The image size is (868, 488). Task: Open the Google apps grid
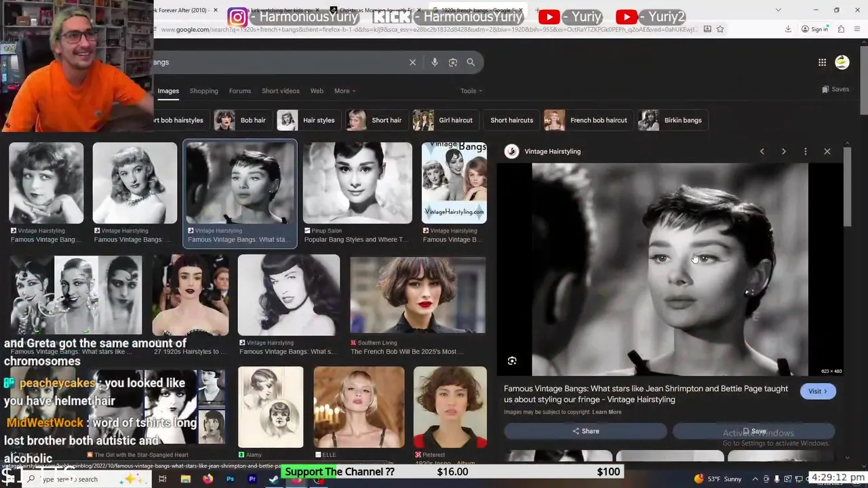click(822, 62)
